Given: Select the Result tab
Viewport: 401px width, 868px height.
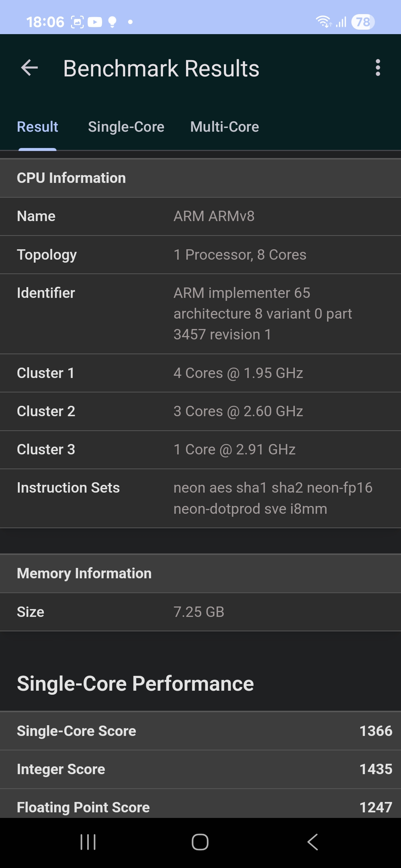Looking at the screenshot, I should [x=38, y=127].
